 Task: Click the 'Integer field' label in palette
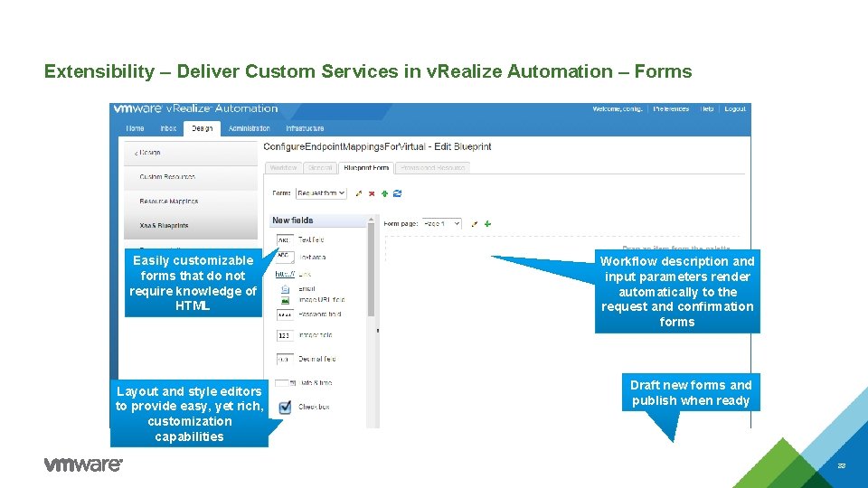[316, 335]
